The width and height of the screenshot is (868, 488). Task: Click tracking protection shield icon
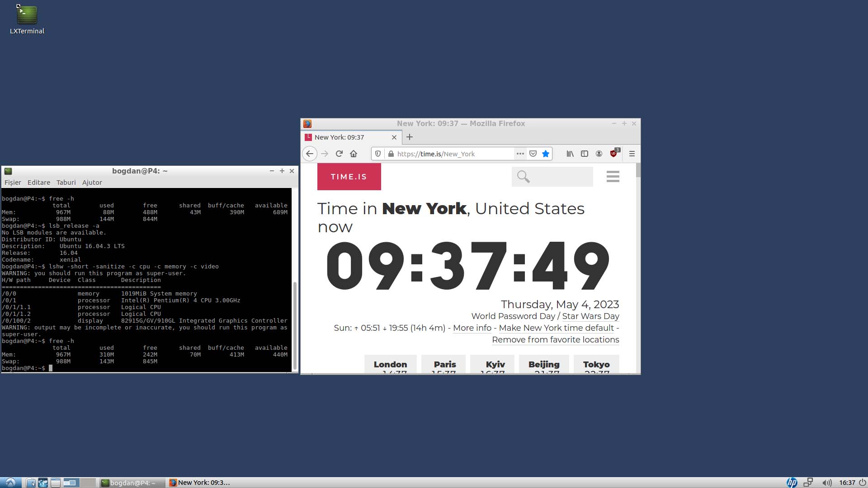(x=378, y=154)
